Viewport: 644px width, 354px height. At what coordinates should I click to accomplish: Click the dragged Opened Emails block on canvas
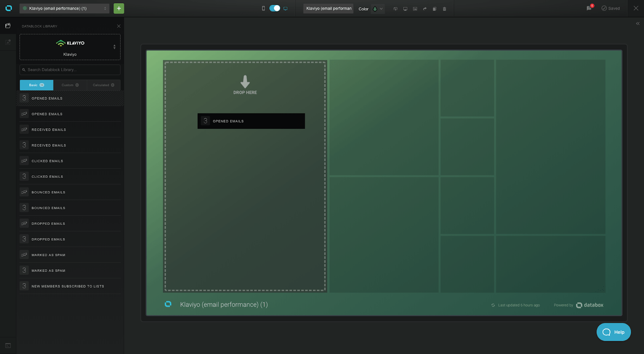click(251, 121)
